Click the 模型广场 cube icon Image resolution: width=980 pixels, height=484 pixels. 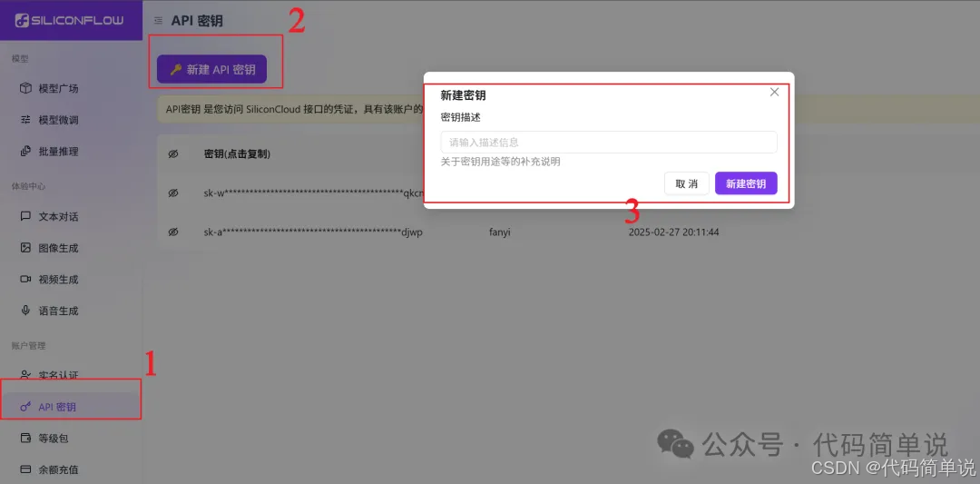(x=25, y=88)
